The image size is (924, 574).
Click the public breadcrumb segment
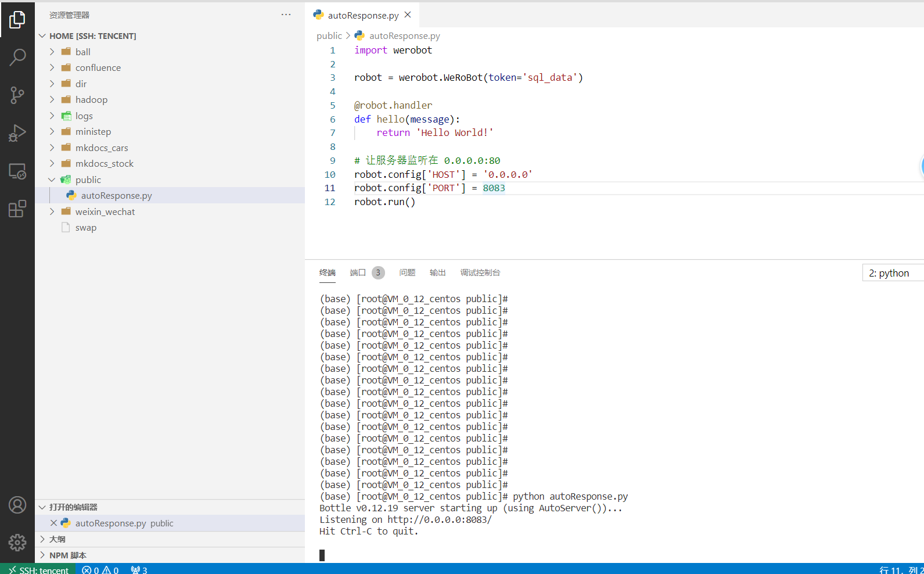click(329, 35)
